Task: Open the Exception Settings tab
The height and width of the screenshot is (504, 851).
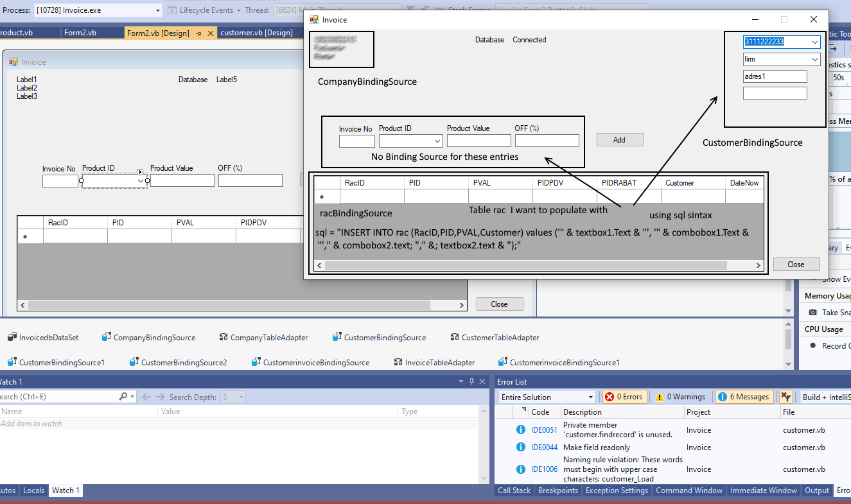Action: [617, 491]
